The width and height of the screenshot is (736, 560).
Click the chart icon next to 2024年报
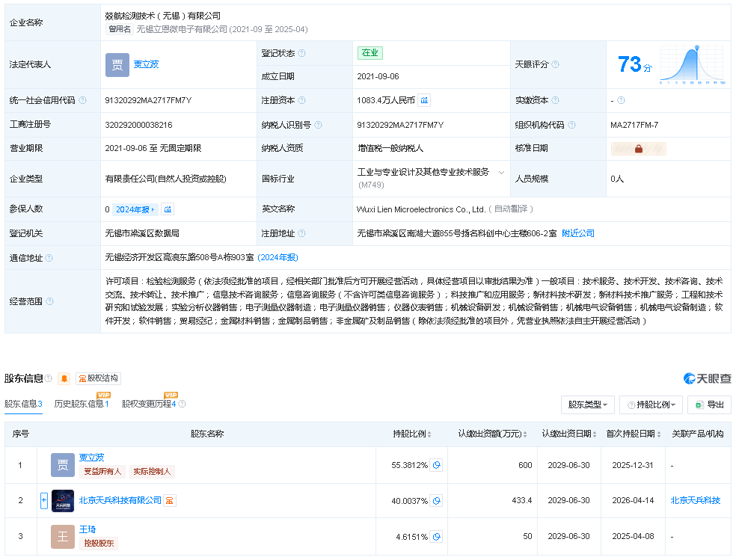pyautogui.click(x=168, y=209)
